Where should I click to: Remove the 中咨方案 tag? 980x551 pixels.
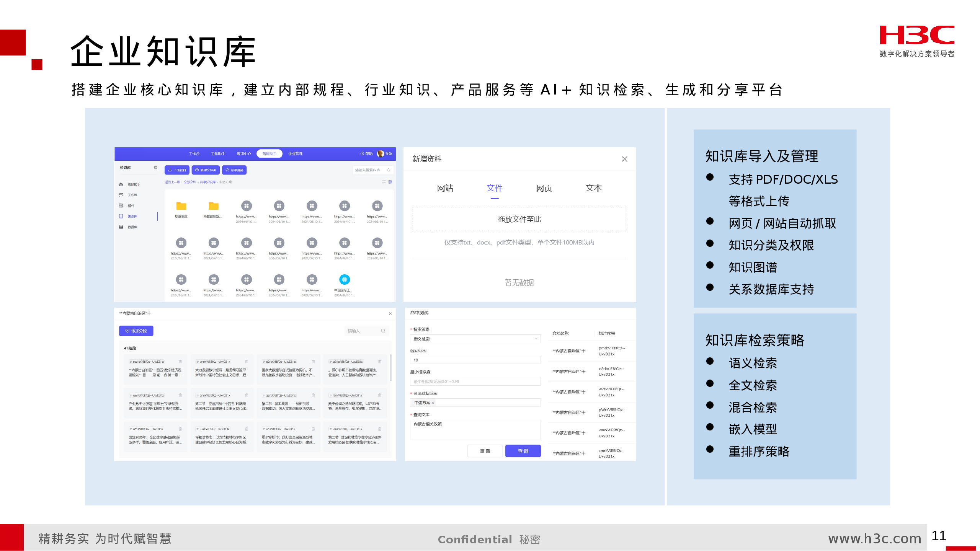click(433, 403)
